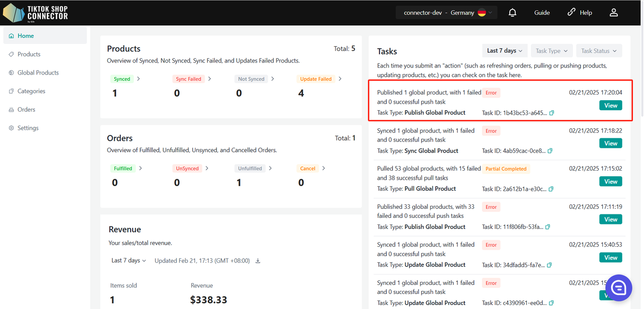Download revenue report via download icon
This screenshot has width=644, height=309.
coord(258,261)
